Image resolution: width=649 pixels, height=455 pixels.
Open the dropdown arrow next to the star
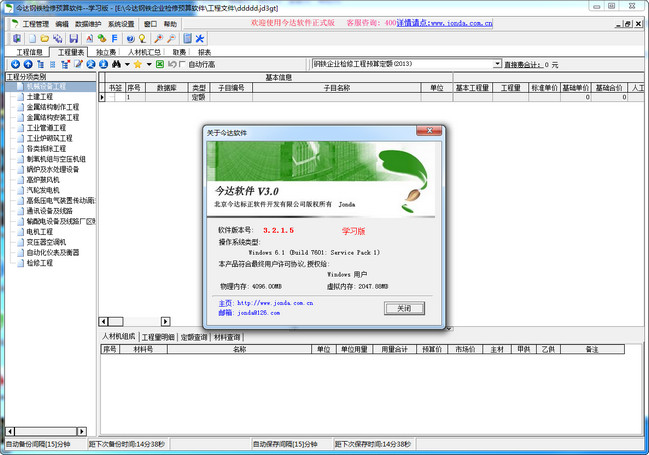coord(149,64)
